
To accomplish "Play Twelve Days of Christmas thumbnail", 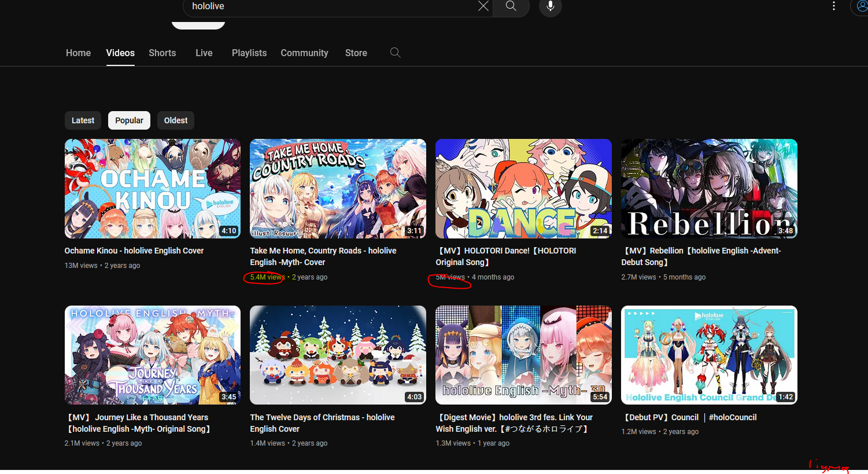I will tap(338, 355).
